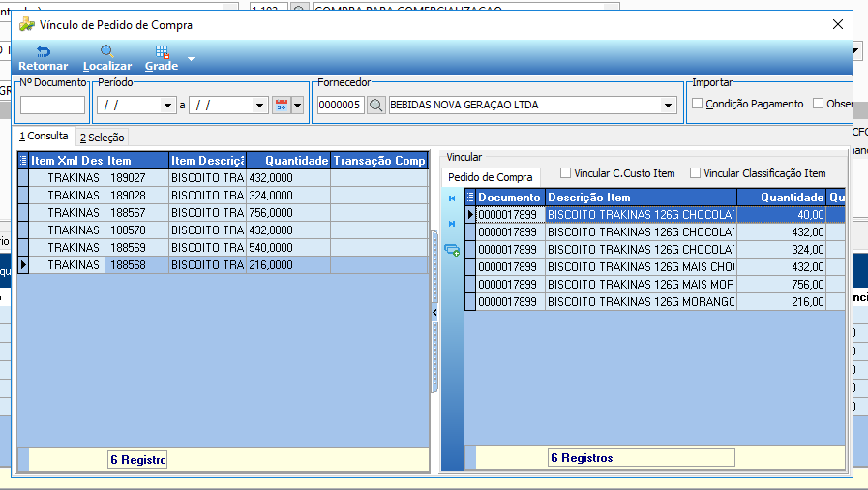Select item cell 189028
This screenshot has width=868, height=490.
[x=136, y=196]
